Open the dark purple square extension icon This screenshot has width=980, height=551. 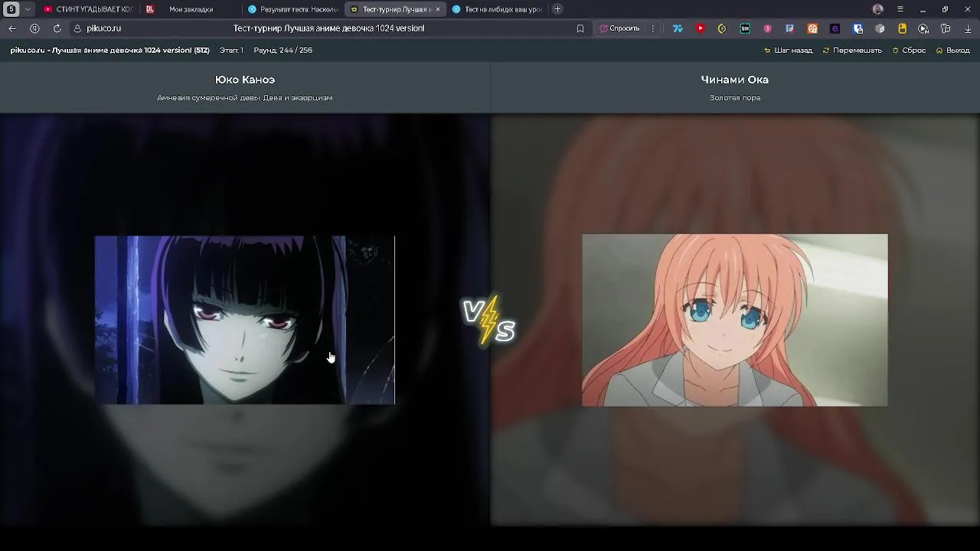[835, 28]
